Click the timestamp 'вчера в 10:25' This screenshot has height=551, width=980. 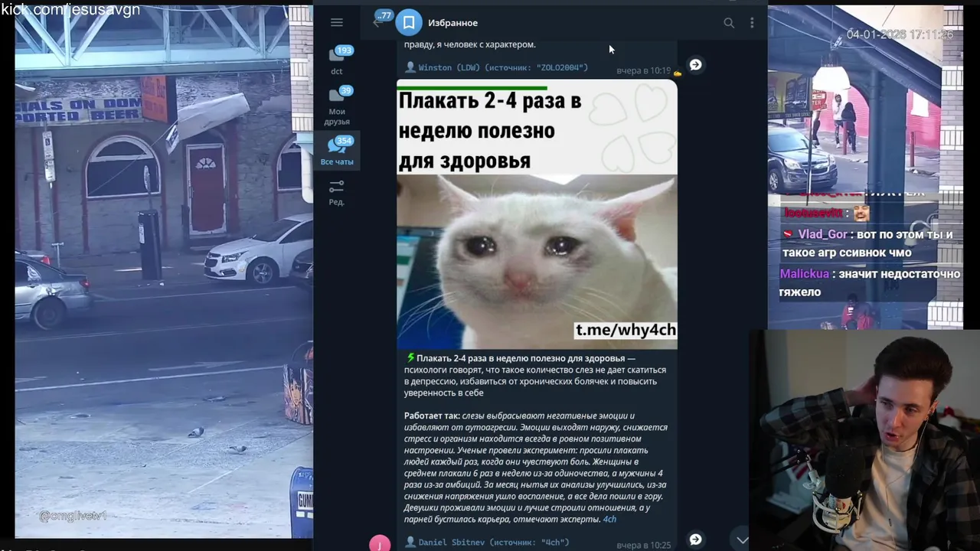click(643, 545)
